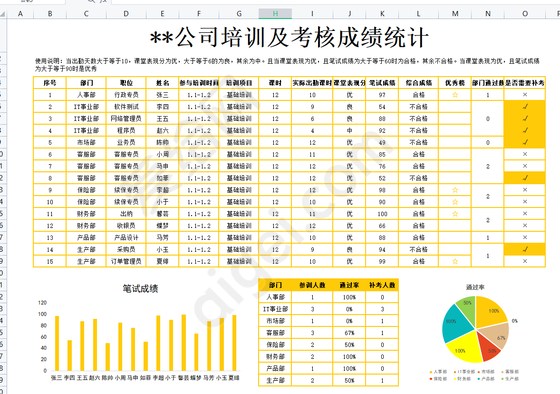Click the teal 100% pie slice
The image size is (560, 394).
(455, 324)
